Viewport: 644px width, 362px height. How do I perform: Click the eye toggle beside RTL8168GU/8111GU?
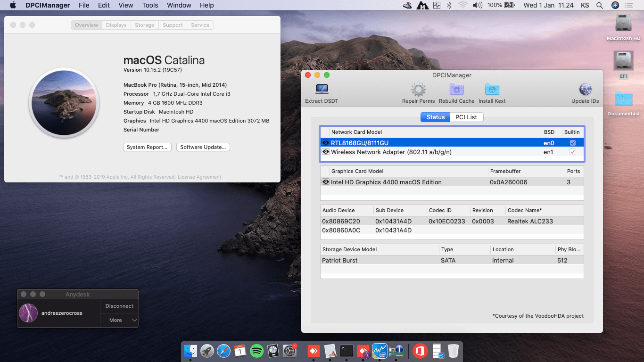click(x=326, y=142)
